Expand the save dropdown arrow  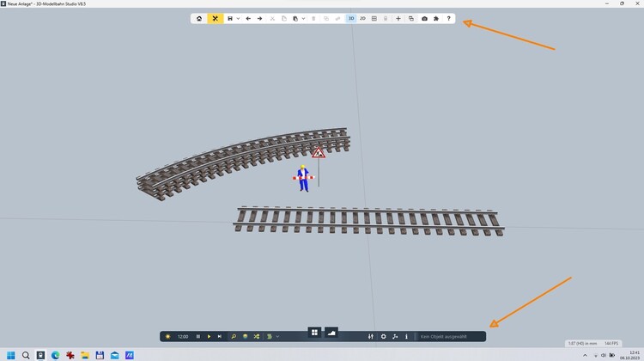tap(238, 18)
